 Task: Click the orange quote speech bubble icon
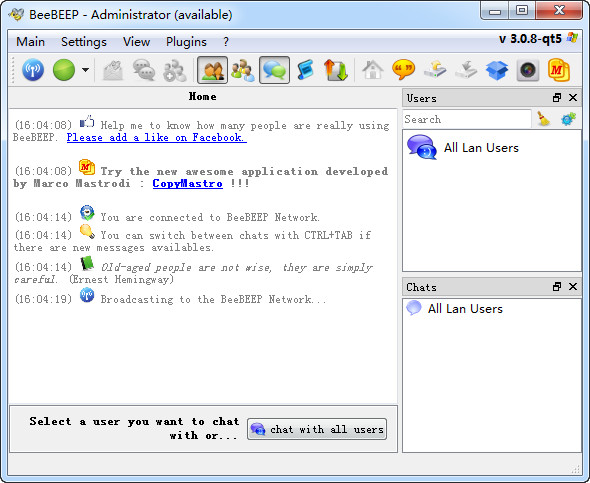pyautogui.click(x=403, y=70)
